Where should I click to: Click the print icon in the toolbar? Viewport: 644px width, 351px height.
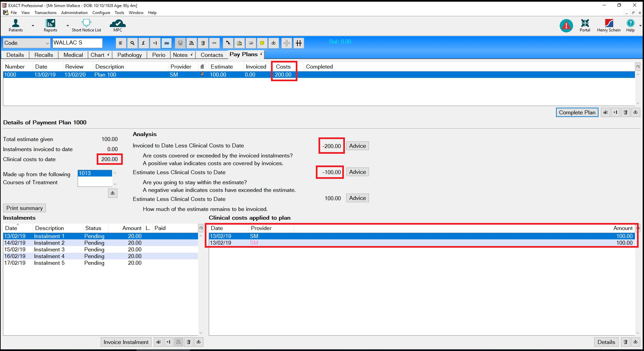[x=191, y=43]
